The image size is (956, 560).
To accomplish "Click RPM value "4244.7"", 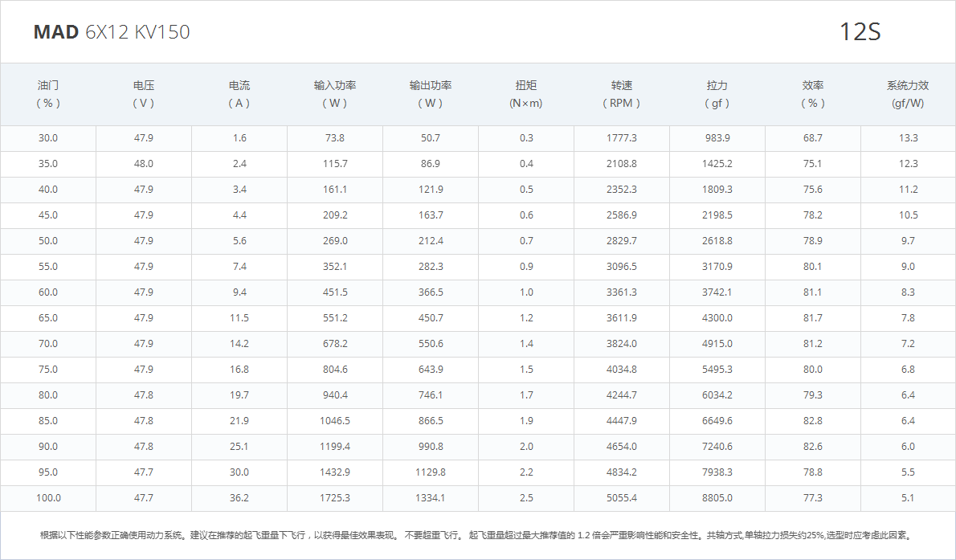I will tap(621, 394).
